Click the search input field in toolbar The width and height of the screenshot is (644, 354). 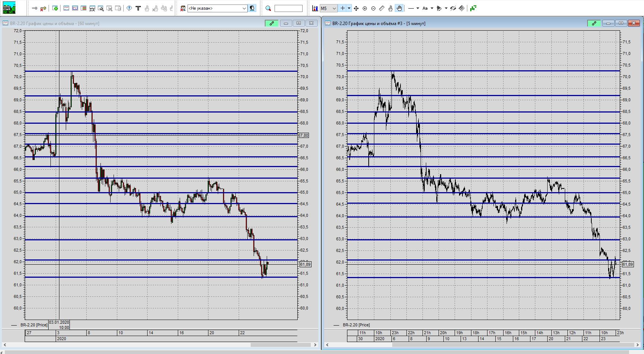point(288,8)
